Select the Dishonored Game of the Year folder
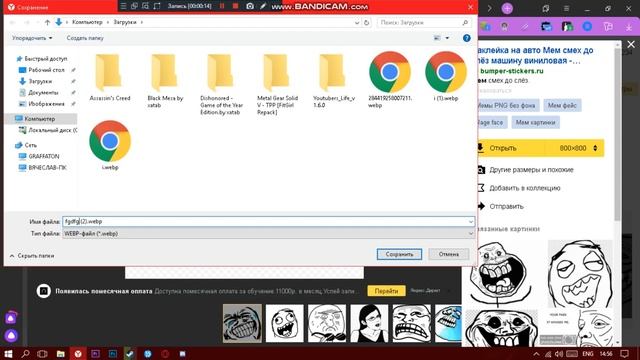 tap(221, 84)
